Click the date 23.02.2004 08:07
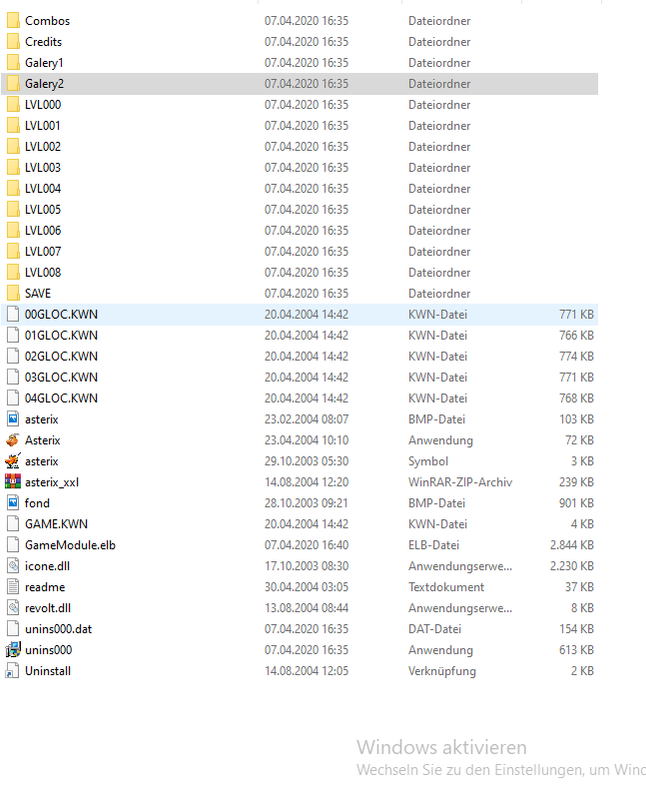646x800 pixels. (x=306, y=419)
